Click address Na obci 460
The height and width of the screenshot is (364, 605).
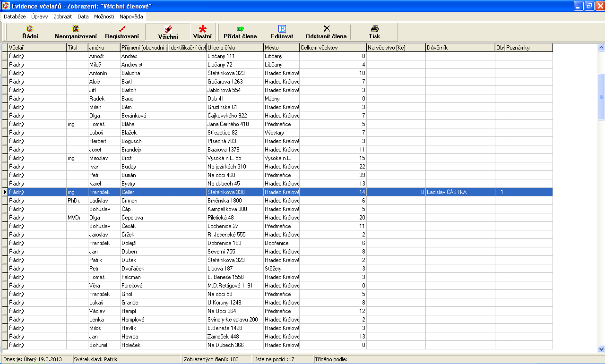pyautogui.click(x=235, y=175)
